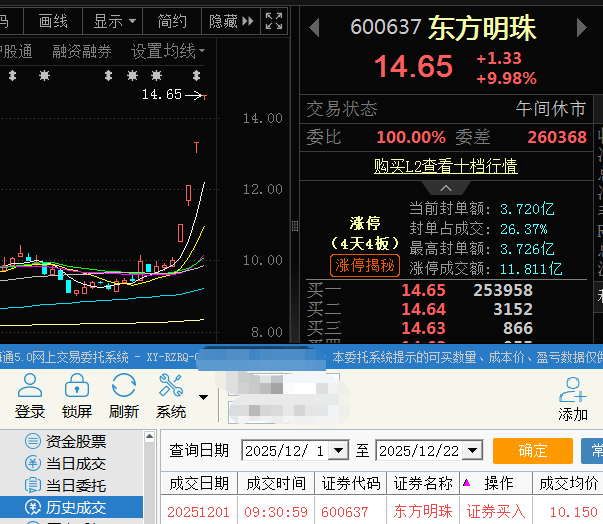
Task: Expand the 系统 dropdown arrow
Action: click(203, 397)
